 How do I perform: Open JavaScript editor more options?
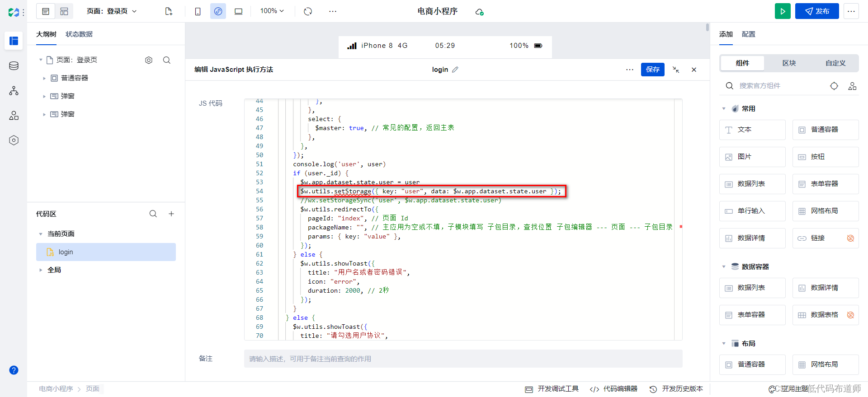point(630,70)
